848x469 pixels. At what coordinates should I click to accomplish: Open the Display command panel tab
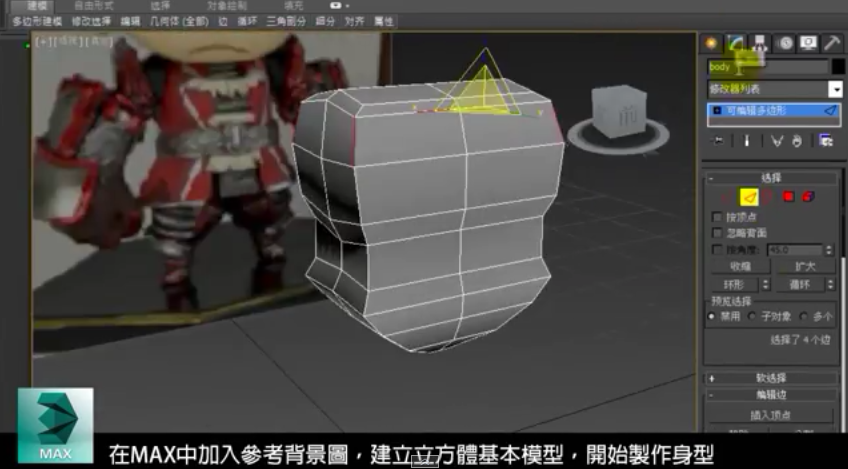click(x=809, y=43)
